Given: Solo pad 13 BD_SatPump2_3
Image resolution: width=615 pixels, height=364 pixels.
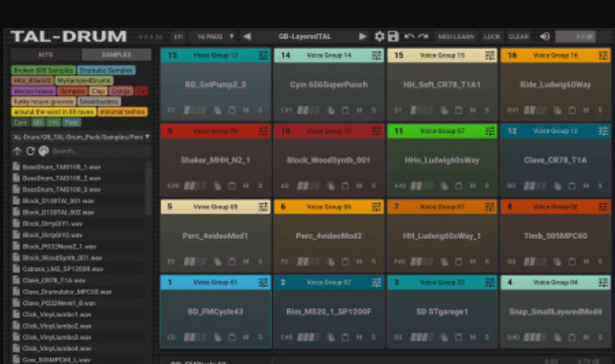Looking at the screenshot, I should point(260,110).
